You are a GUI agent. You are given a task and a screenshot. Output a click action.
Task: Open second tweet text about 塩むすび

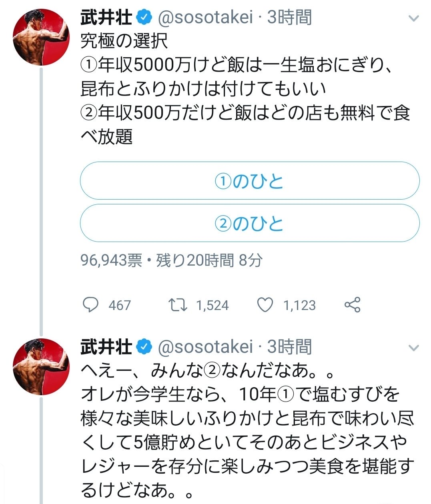click(247, 430)
